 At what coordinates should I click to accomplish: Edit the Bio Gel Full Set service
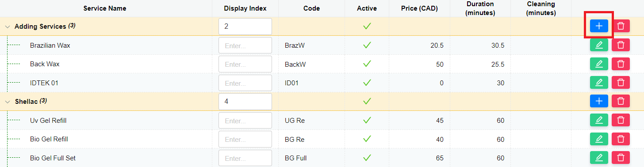tap(599, 158)
